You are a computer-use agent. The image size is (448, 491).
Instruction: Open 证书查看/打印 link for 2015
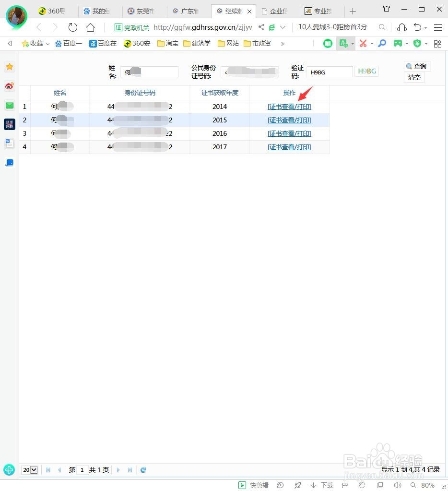pos(289,120)
